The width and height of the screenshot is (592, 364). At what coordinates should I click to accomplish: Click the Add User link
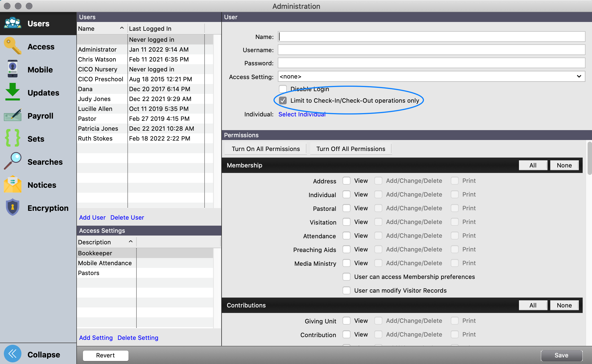point(92,217)
